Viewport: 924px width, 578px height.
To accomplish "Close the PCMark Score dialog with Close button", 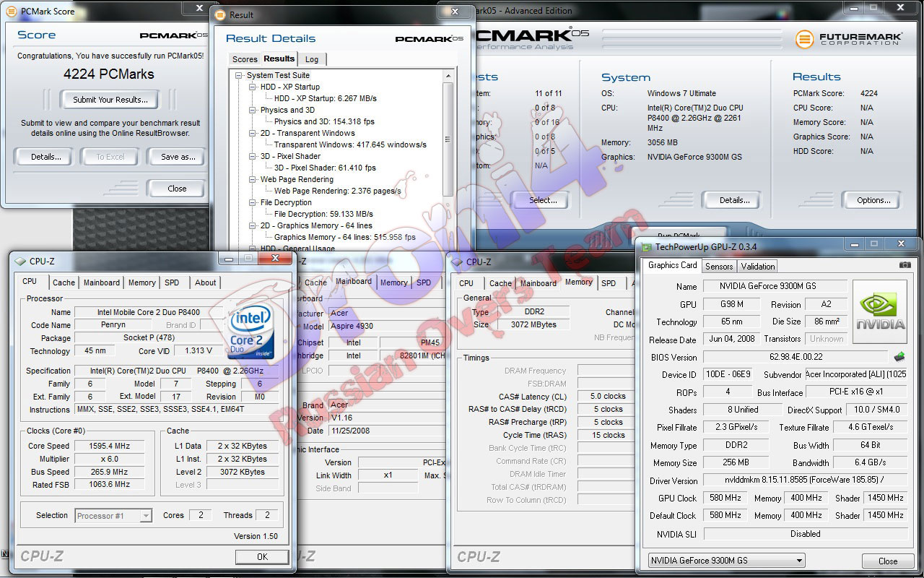I will click(177, 189).
